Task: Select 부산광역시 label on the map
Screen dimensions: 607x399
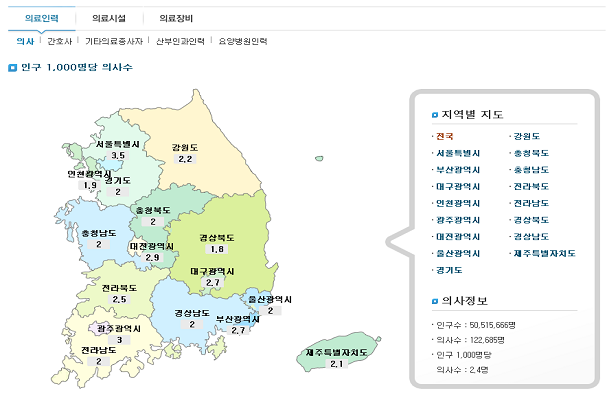Action: pyautogui.click(x=238, y=319)
